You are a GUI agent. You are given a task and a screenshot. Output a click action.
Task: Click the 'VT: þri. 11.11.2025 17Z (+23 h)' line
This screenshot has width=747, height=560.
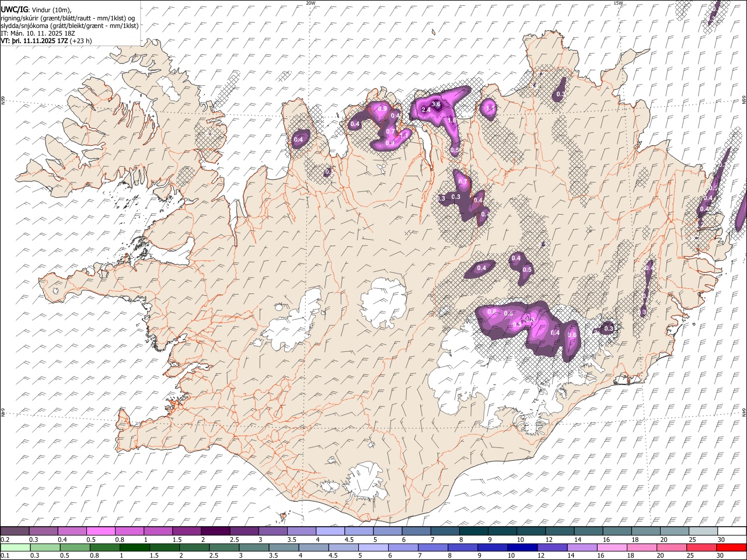pyautogui.click(x=46, y=41)
